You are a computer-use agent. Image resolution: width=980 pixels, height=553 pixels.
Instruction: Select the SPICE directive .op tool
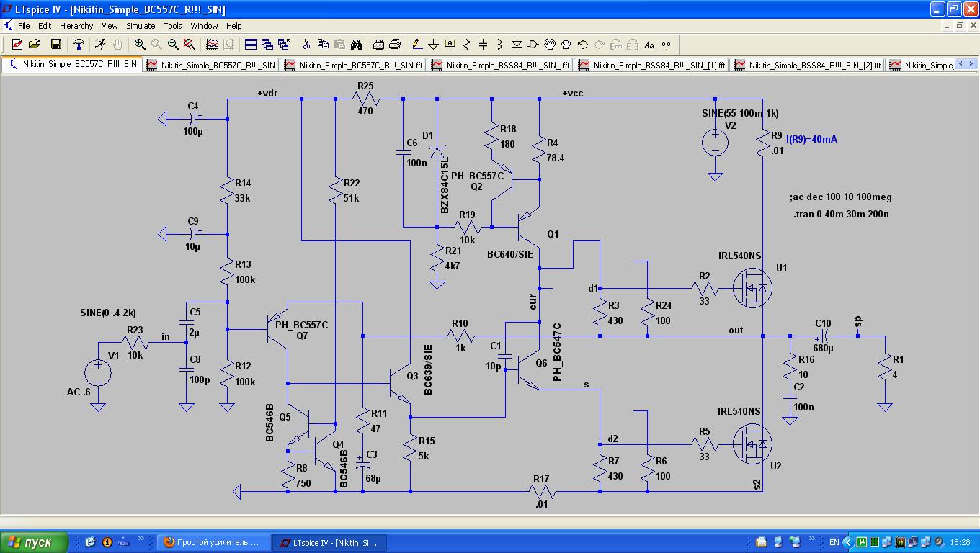point(666,45)
